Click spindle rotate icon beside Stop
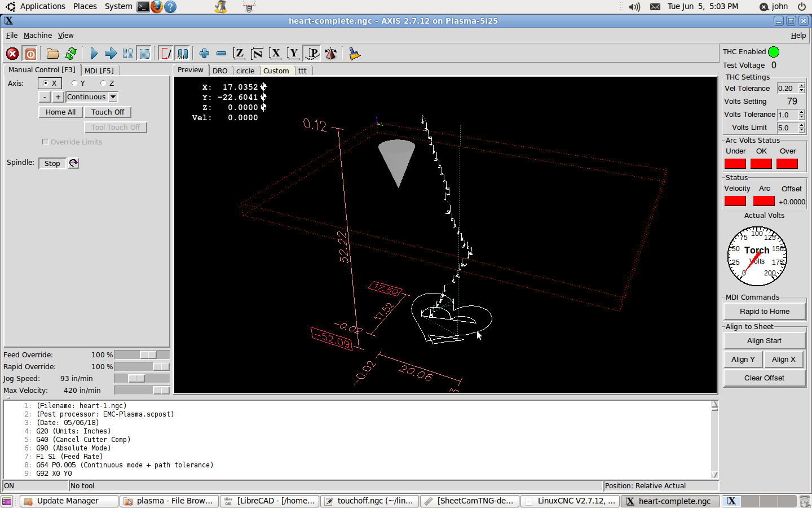 point(74,163)
